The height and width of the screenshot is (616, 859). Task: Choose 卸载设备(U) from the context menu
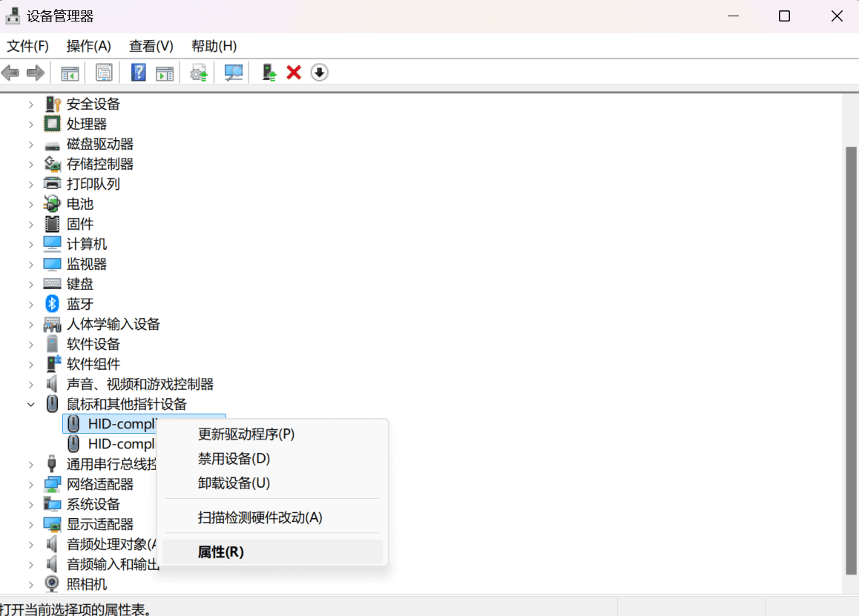pos(234,483)
